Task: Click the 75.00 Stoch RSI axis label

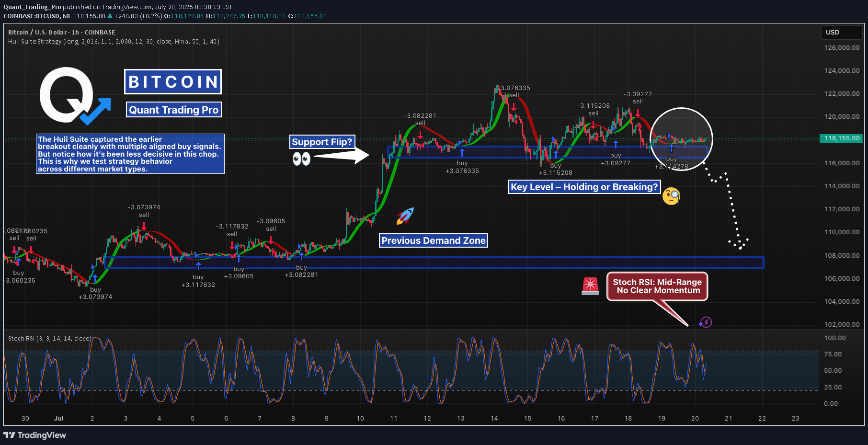Action: (x=833, y=354)
